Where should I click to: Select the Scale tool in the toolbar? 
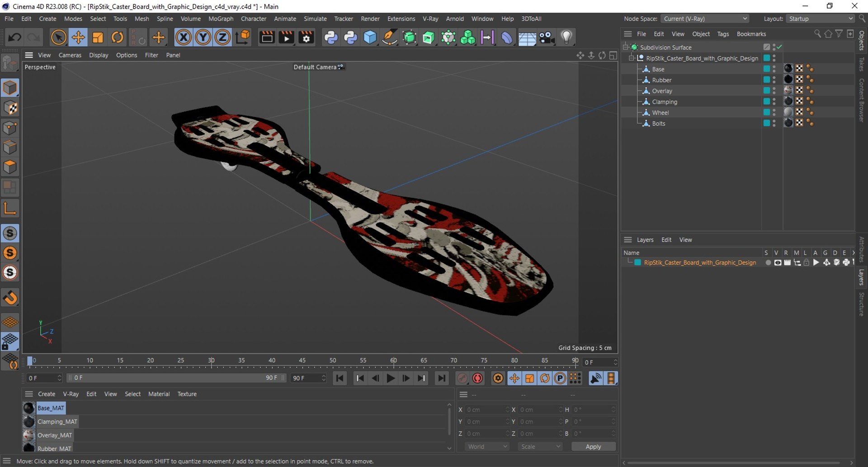(x=98, y=37)
